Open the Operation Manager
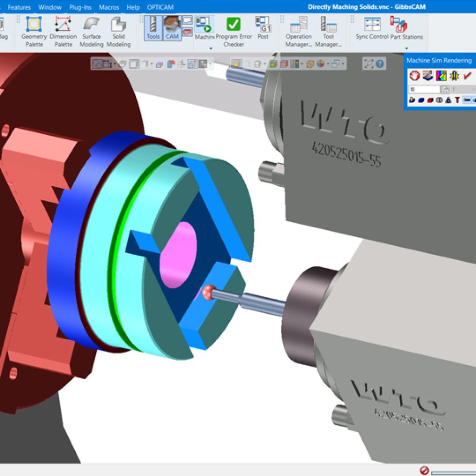Viewport: 476px width, 476px height. [298, 31]
